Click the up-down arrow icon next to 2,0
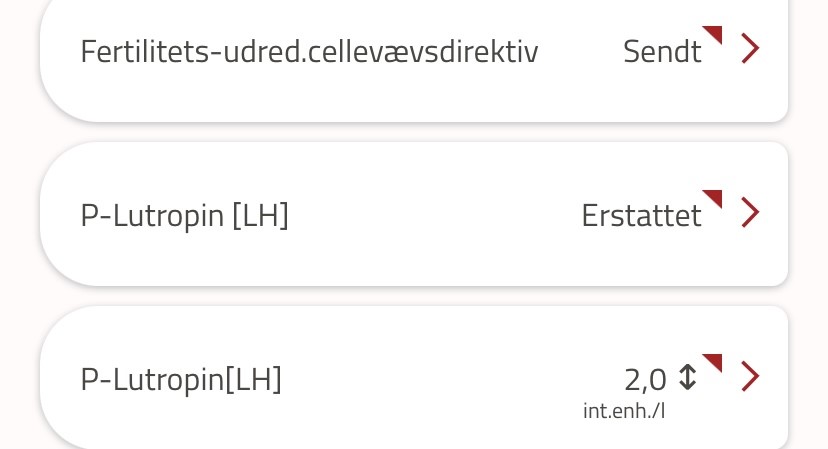 [x=687, y=377]
